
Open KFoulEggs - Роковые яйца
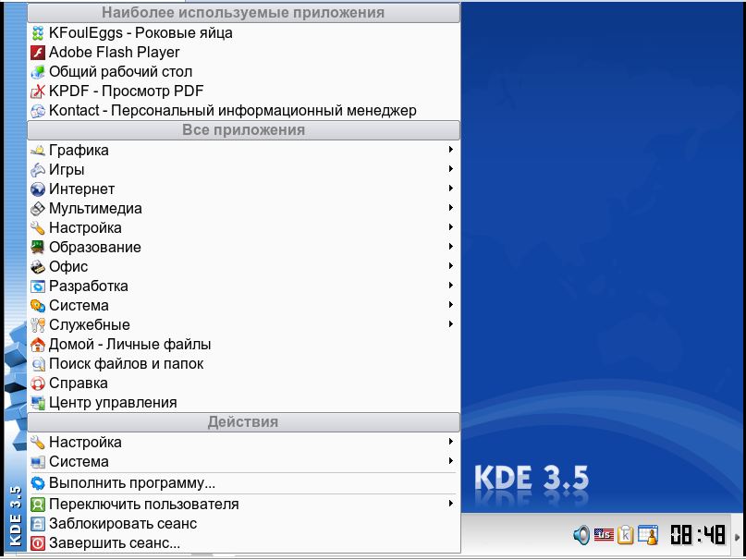[x=244, y=33]
